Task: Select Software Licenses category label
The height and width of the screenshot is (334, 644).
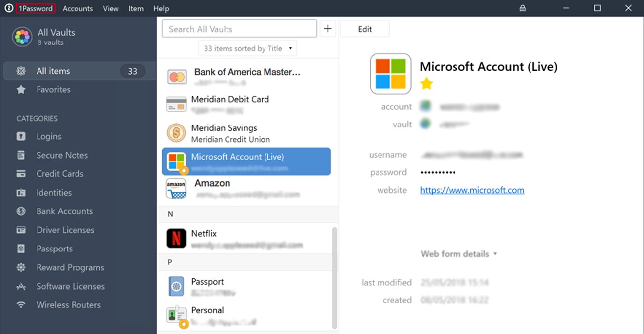Action: 71,287
